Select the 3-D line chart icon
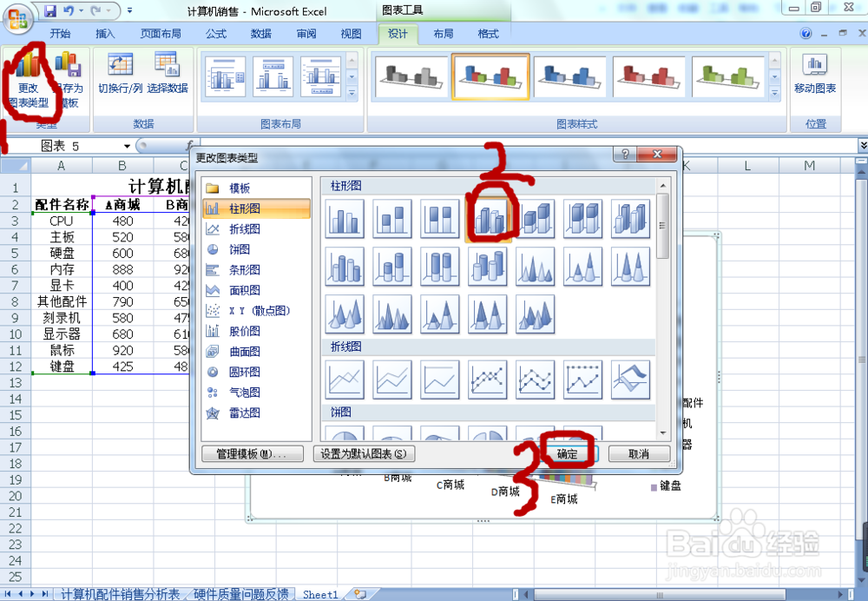The width and height of the screenshot is (868, 601). (x=630, y=380)
